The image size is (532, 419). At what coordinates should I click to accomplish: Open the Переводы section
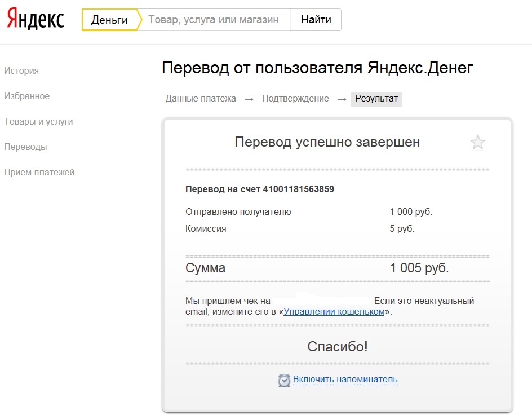tap(25, 147)
